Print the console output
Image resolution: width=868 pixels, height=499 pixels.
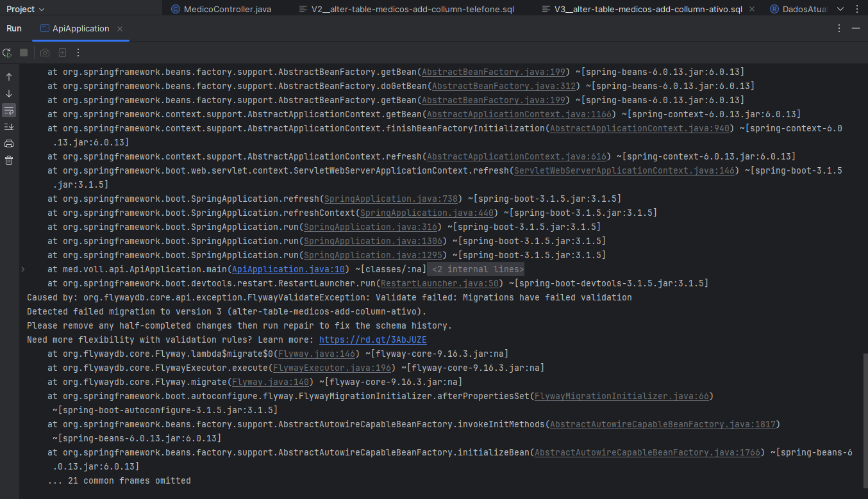9,143
